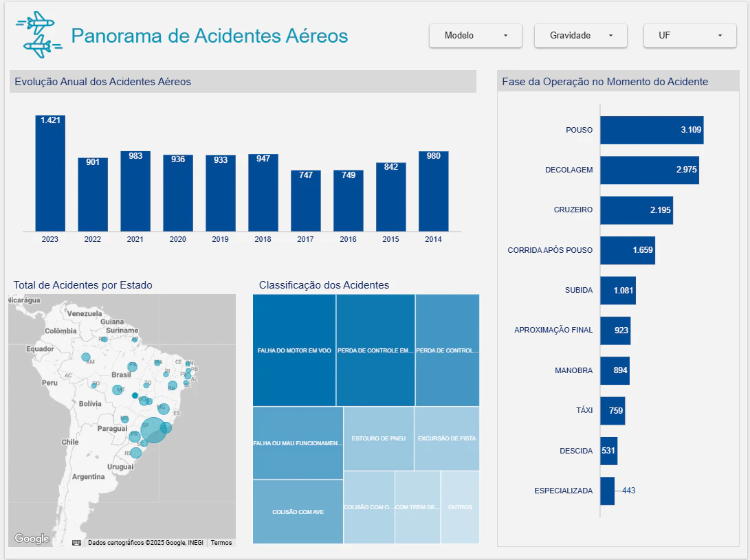Click the APROXIMAÇÃO FINAL bar

[615, 331]
